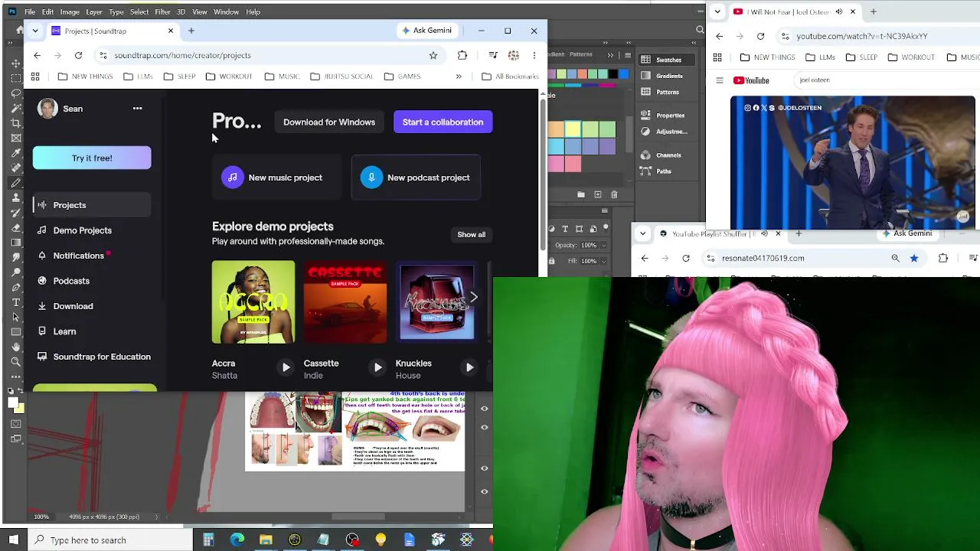980x551 pixels.
Task: Toggle bookmark star for resonate04170619.com
Action: click(914, 259)
